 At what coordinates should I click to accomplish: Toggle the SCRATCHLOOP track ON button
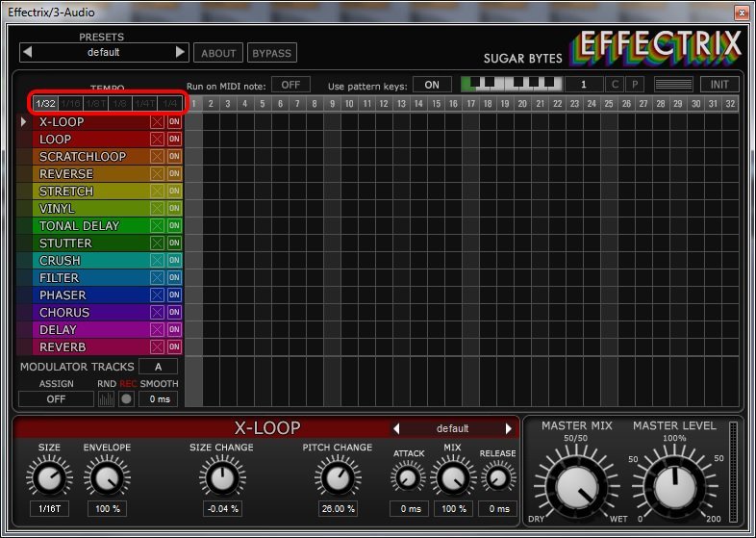(x=174, y=156)
